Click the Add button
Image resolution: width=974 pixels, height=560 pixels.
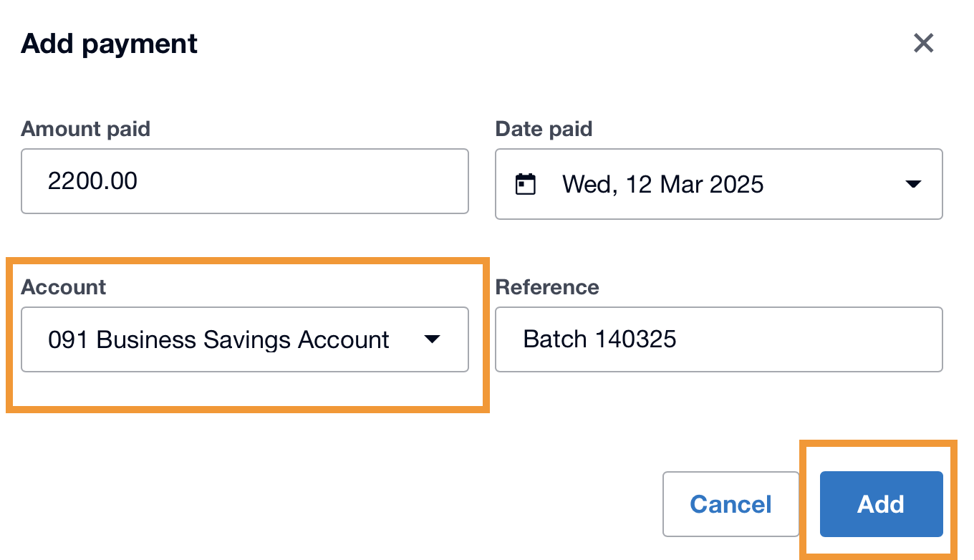click(881, 504)
